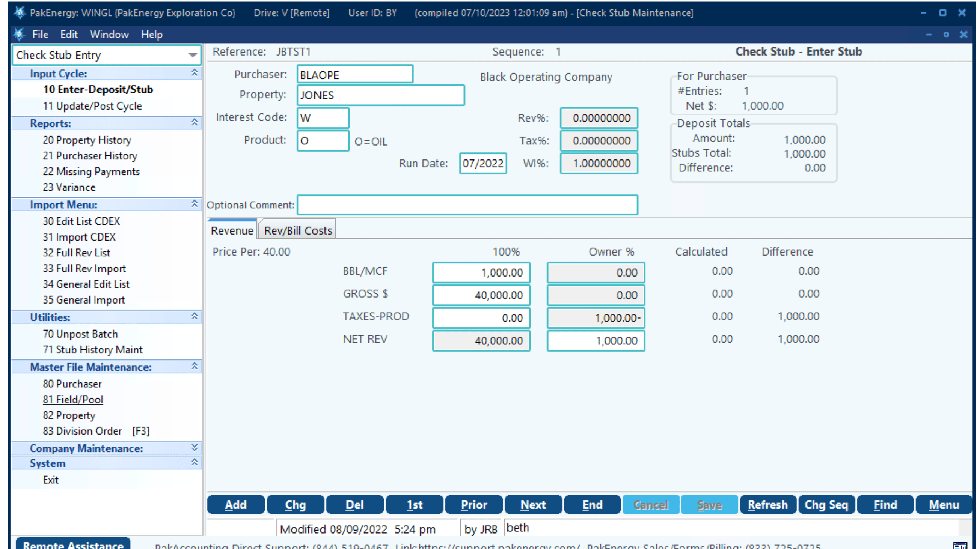
Task: Select 31 Import CDEX
Action: coord(79,237)
